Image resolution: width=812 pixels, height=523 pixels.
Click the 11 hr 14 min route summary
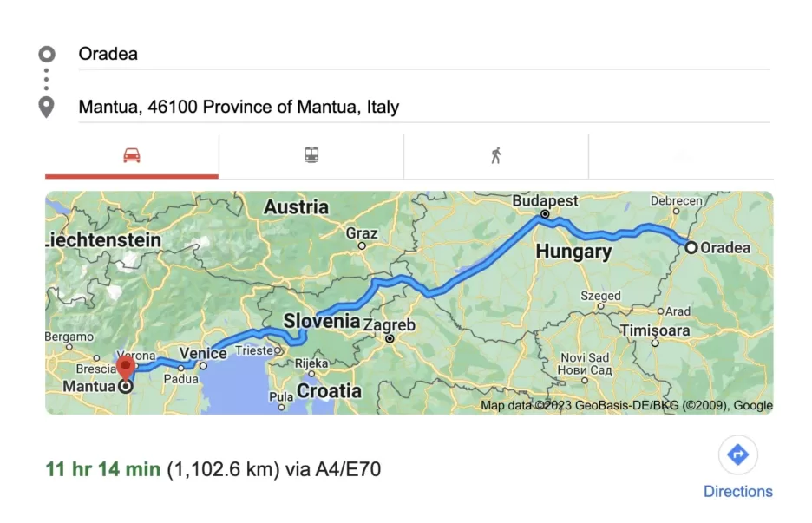102,469
